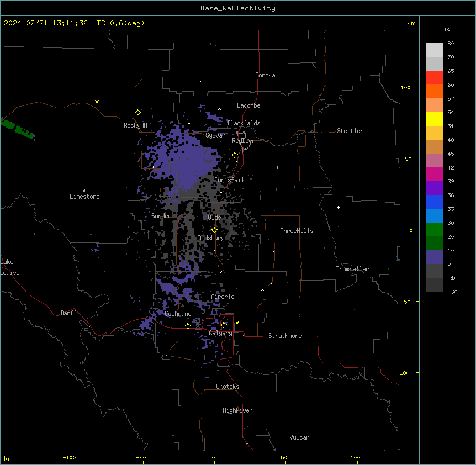476x465 pixels.
Task: Pick the red swatch in dBZ legend
Action: (x=434, y=77)
